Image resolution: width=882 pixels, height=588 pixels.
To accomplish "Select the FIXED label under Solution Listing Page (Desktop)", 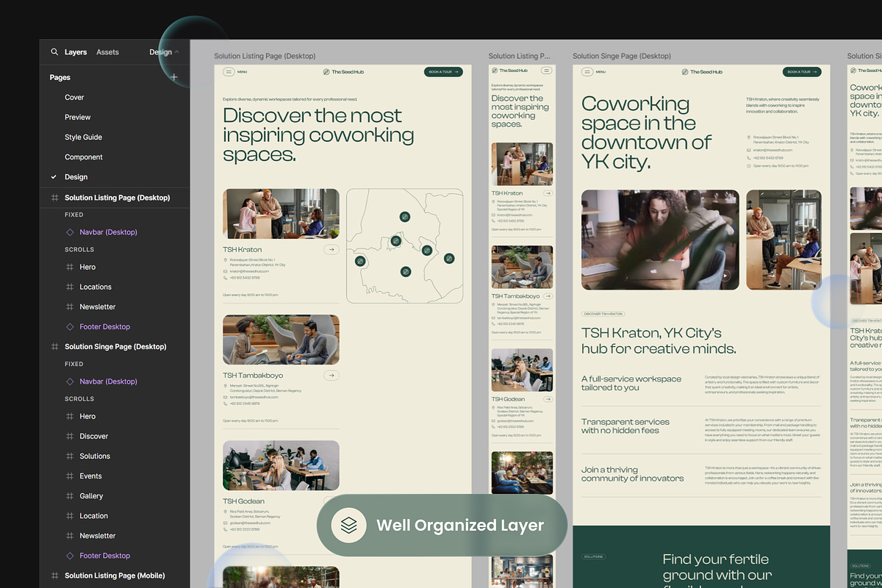I will (x=74, y=215).
